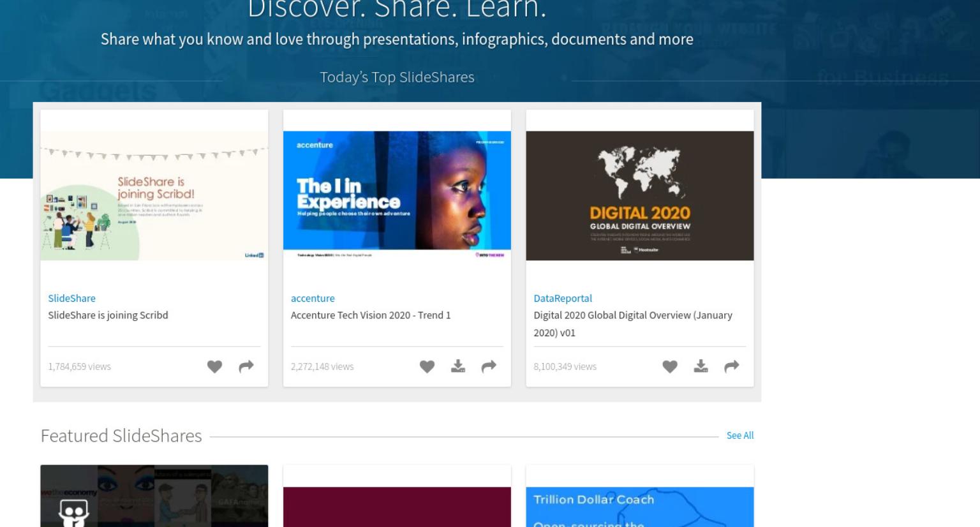Click the 2,272,148 views count
Image resolution: width=980 pixels, height=527 pixels.
pyautogui.click(x=322, y=367)
